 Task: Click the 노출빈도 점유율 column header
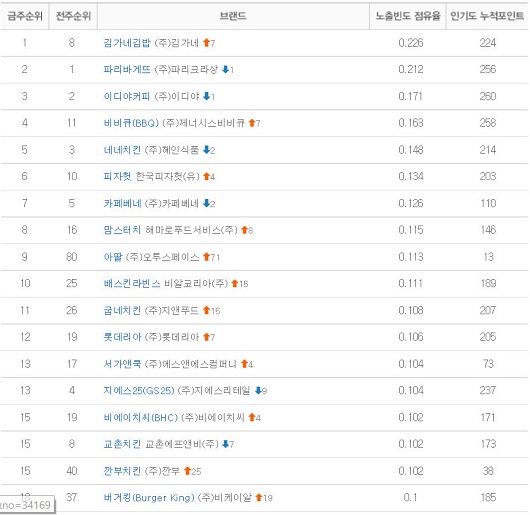tap(408, 16)
